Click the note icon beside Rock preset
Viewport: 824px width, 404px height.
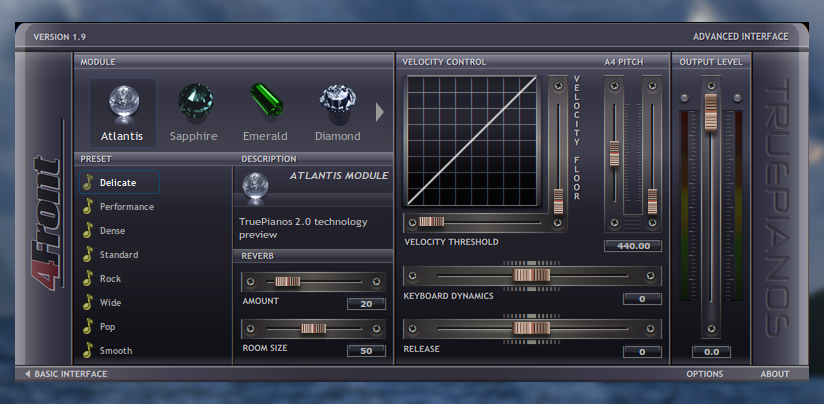pos(88,278)
